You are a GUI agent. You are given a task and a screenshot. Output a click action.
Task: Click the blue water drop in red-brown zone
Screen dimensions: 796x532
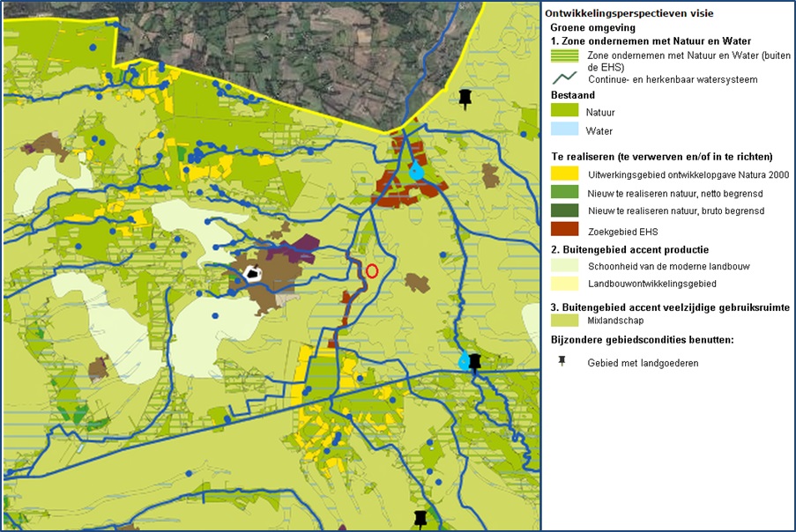click(416, 170)
